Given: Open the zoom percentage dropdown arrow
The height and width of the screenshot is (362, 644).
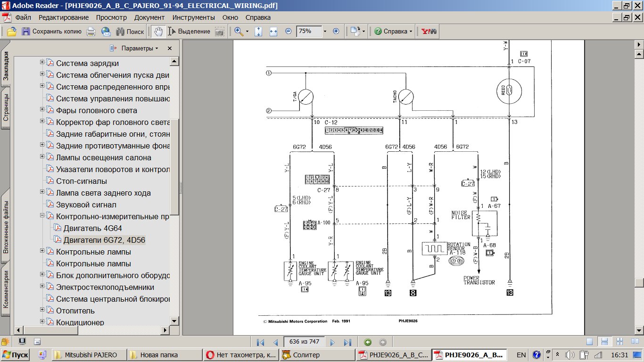Looking at the screenshot, I should click(x=325, y=32).
